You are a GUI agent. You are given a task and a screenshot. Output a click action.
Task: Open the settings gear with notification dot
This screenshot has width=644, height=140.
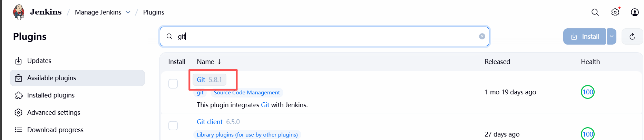point(615,12)
